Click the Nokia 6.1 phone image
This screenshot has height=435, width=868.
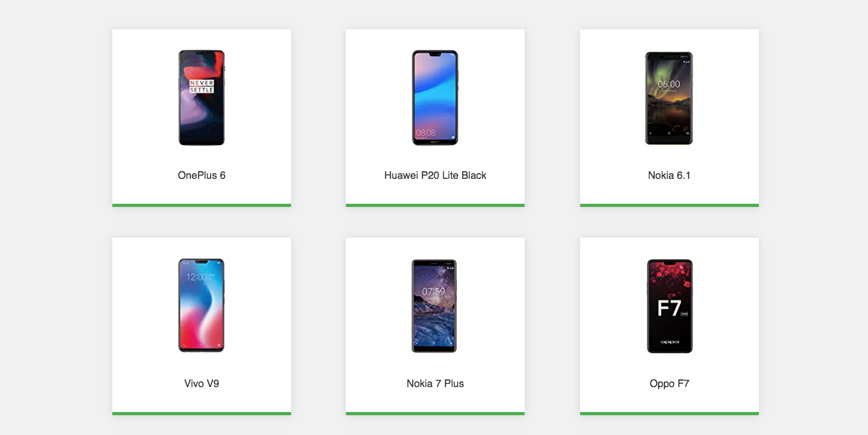coord(669,98)
